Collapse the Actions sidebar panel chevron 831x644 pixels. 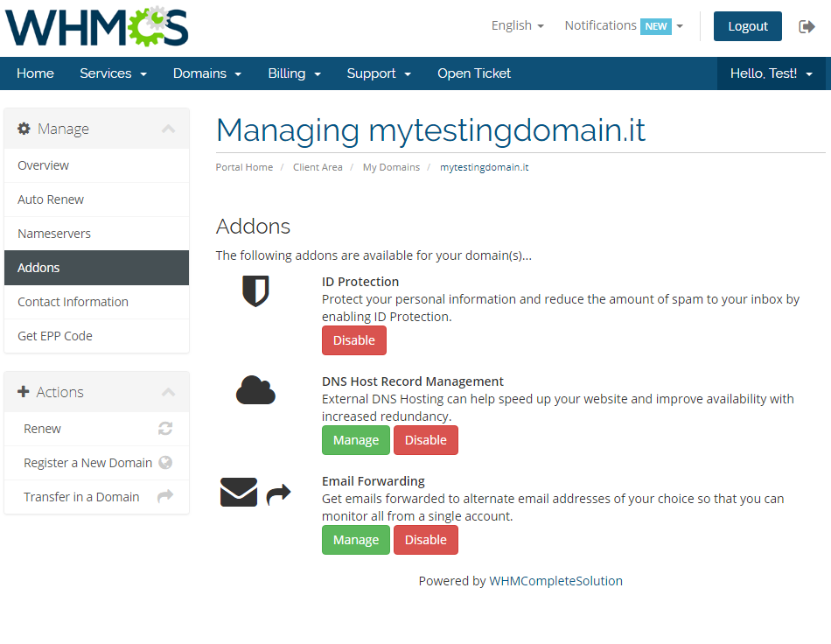[169, 392]
